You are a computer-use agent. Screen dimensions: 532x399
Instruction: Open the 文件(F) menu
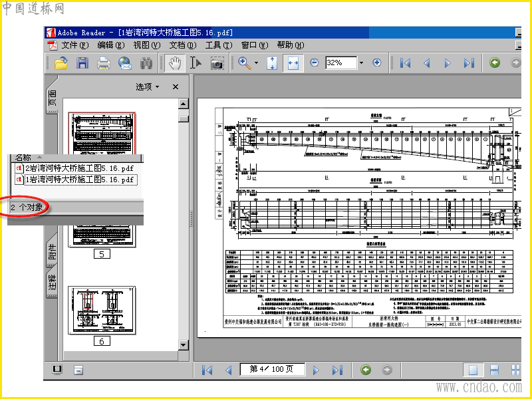tap(74, 45)
